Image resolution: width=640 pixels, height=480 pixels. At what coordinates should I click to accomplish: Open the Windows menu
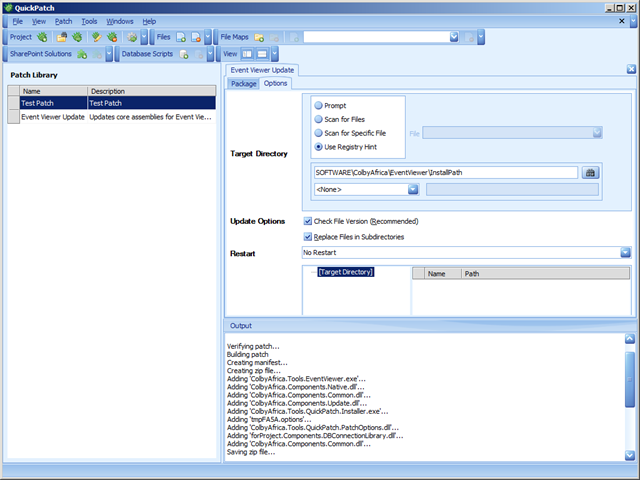(x=120, y=21)
